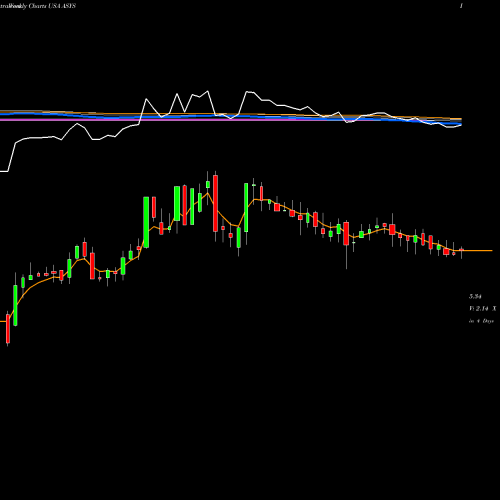Click the 'V: 2.14 X' volume label
Screen dimensions: 500x500
(483, 309)
